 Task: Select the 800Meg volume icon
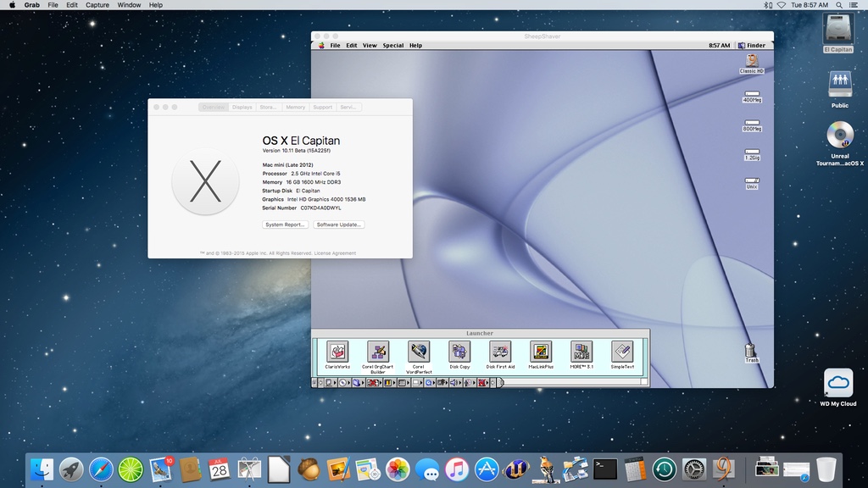pyautogui.click(x=752, y=125)
